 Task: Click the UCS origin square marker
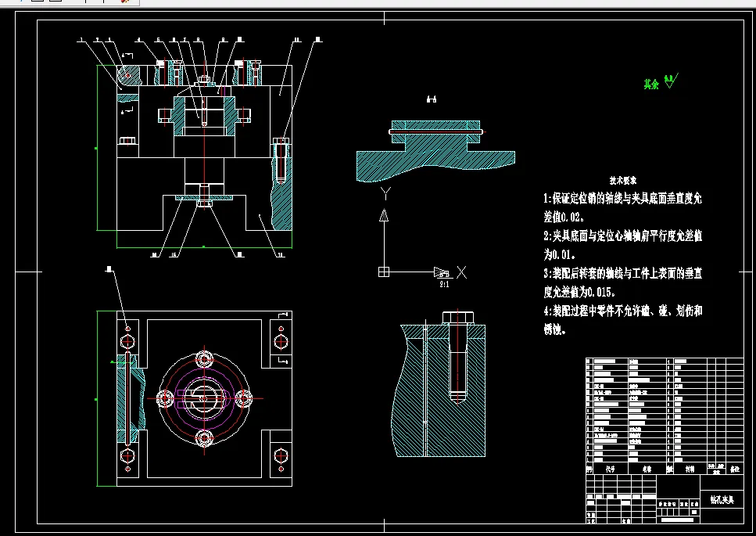pyautogui.click(x=384, y=272)
